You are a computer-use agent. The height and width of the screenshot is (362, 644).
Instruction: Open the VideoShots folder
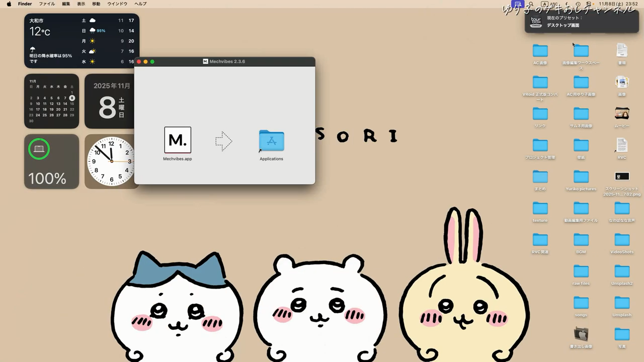click(622, 240)
